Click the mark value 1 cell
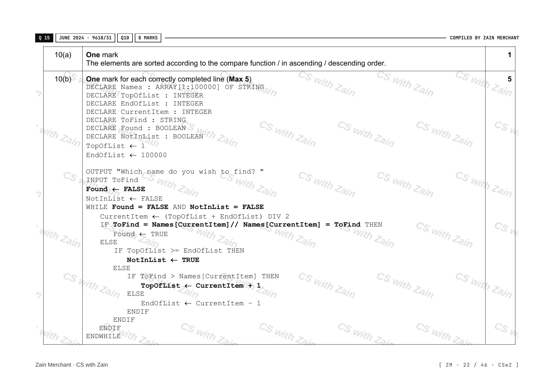This screenshot has width=555, height=392. [x=500, y=59]
